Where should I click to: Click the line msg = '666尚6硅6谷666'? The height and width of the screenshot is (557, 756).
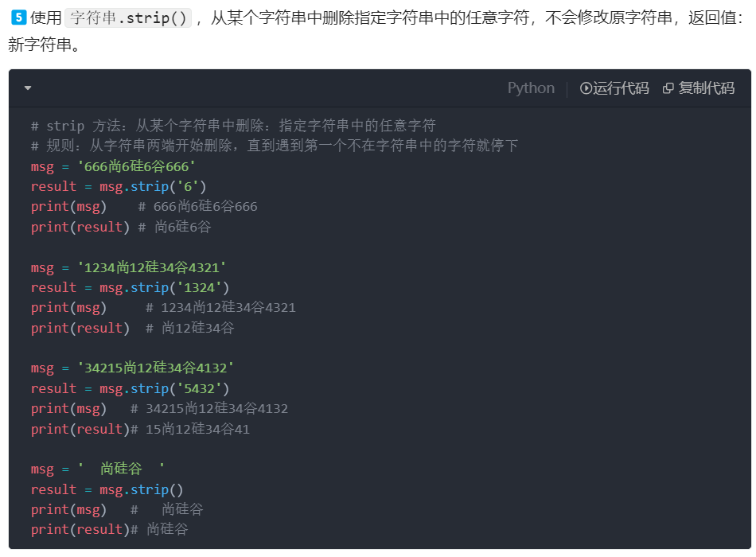(x=113, y=166)
